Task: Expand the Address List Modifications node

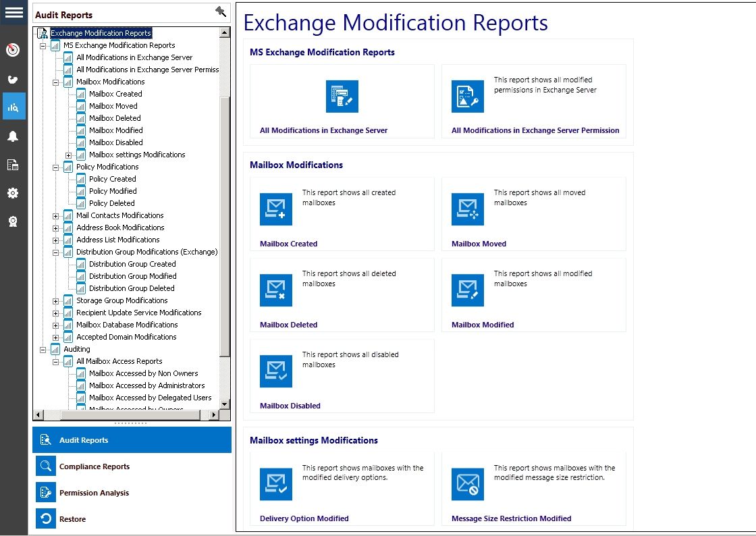Action: click(55, 240)
